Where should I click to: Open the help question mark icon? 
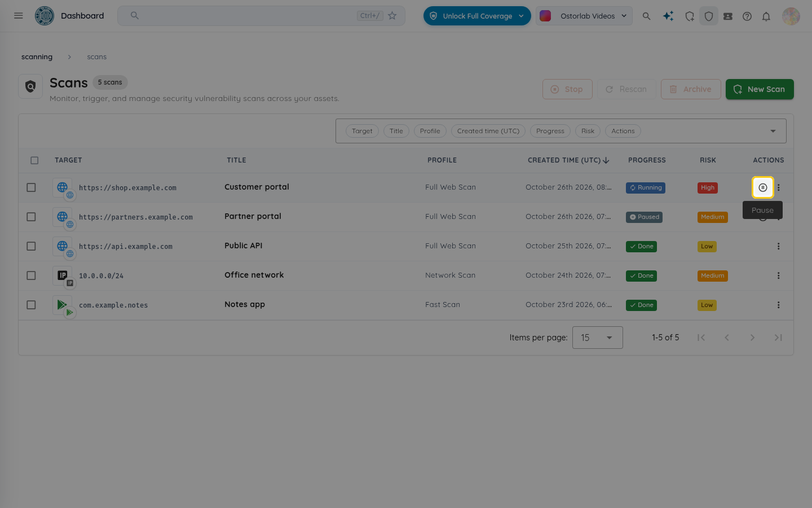747,16
